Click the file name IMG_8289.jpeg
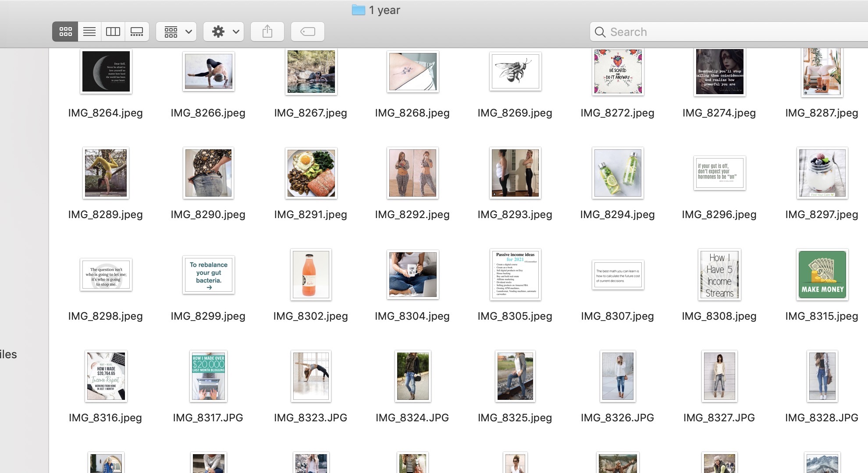Screen dimensions: 868x473 pyautogui.click(x=105, y=215)
